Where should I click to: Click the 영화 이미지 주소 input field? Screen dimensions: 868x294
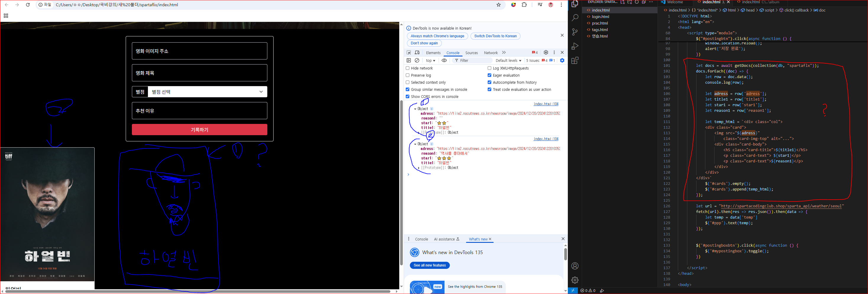[x=200, y=51]
